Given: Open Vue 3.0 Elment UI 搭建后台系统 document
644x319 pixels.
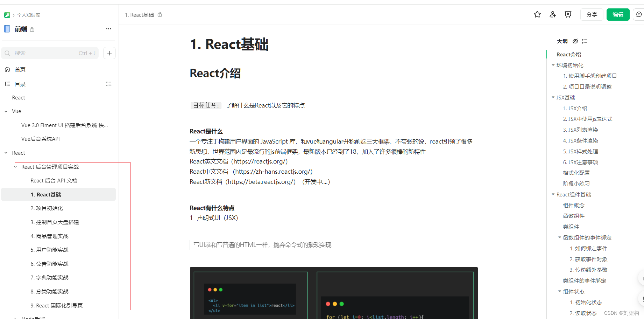Looking at the screenshot, I should pyautogui.click(x=64, y=125).
